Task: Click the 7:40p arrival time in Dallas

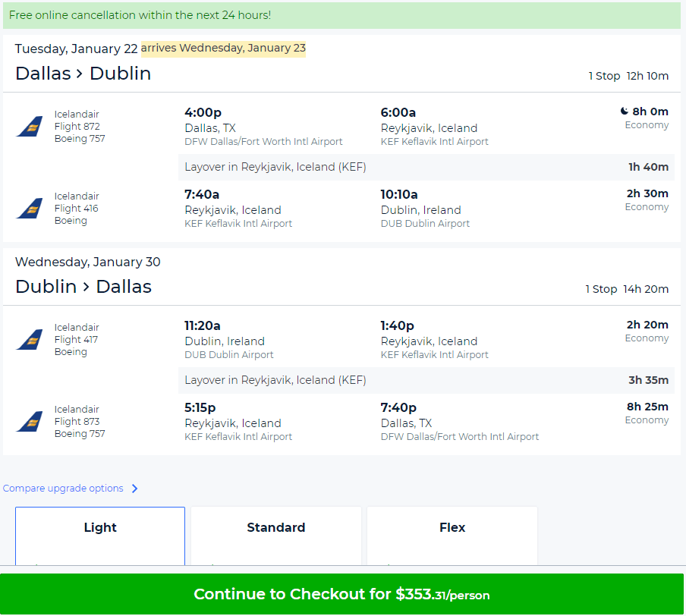Action: pyautogui.click(x=398, y=407)
